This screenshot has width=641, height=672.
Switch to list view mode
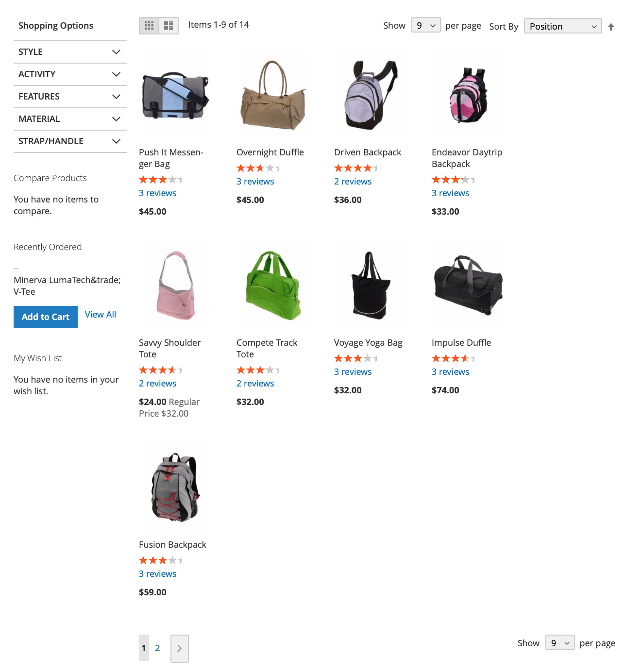[x=169, y=26]
